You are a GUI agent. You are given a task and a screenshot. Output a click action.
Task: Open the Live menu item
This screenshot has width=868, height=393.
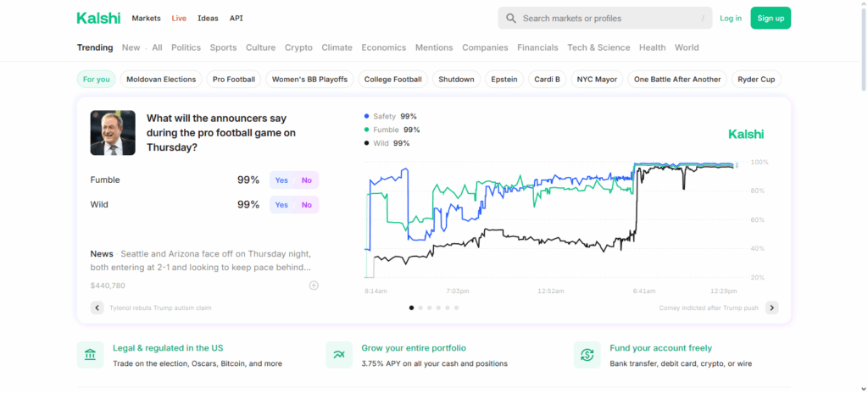point(179,18)
